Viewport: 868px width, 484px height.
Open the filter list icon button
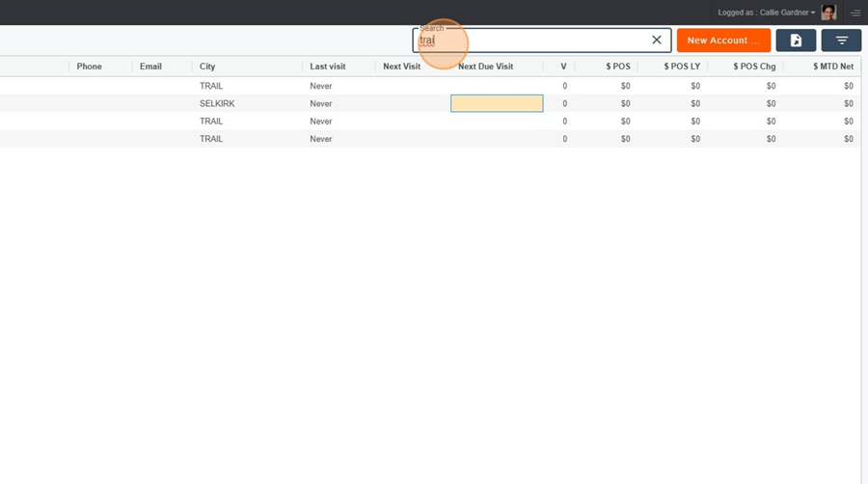pyautogui.click(x=841, y=40)
